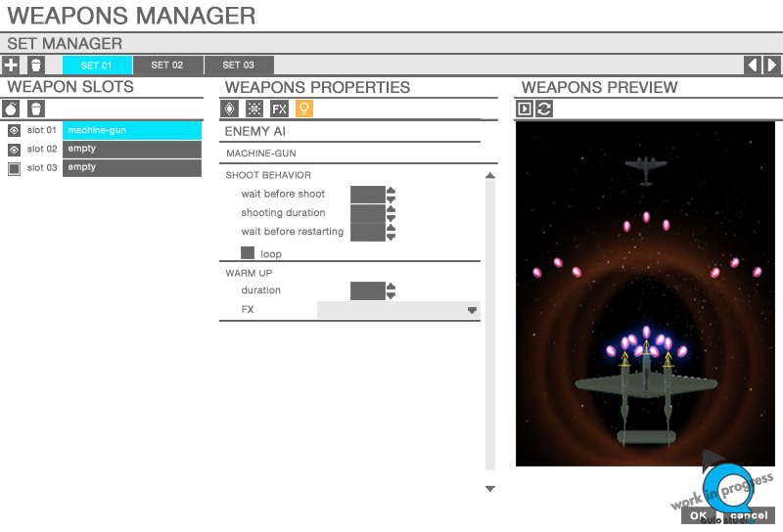Click wait before restarting field
The width and height of the screenshot is (783, 532).
point(368,233)
